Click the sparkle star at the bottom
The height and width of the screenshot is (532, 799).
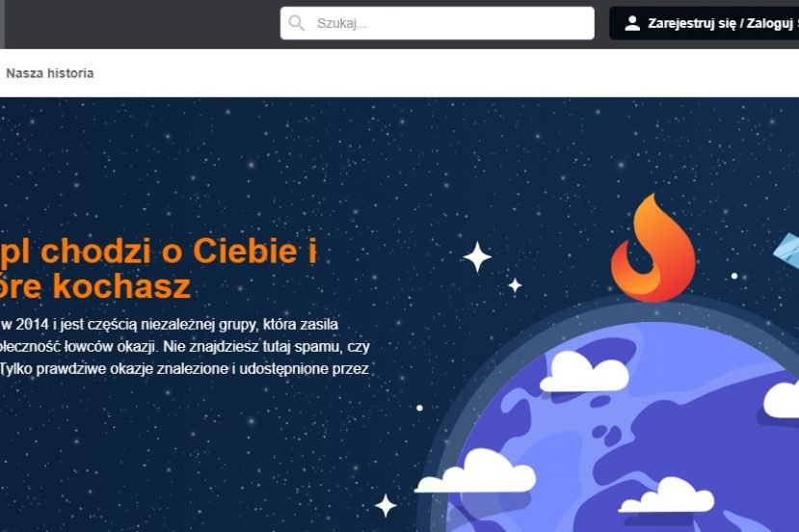(386, 506)
